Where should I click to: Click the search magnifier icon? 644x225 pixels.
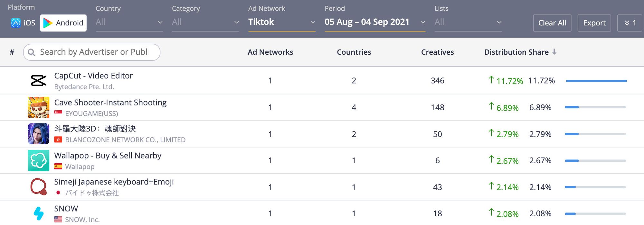[31, 52]
